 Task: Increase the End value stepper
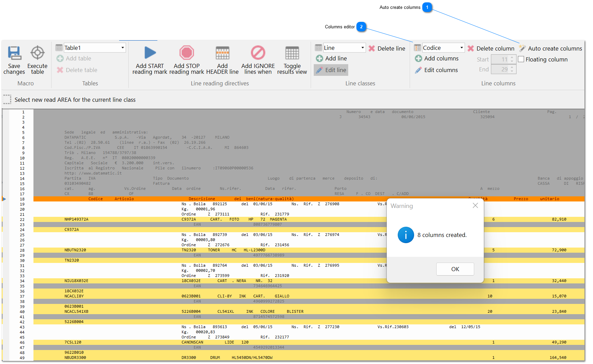tap(511, 67)
